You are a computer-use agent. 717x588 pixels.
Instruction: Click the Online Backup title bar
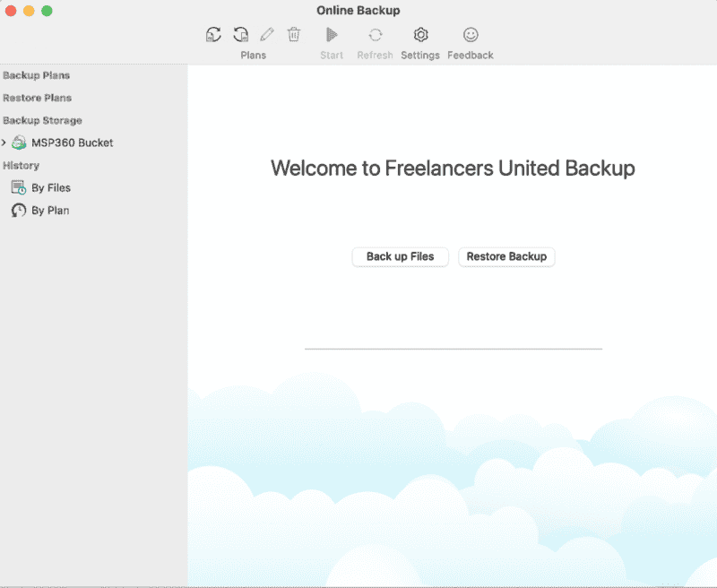pos(358,10)
